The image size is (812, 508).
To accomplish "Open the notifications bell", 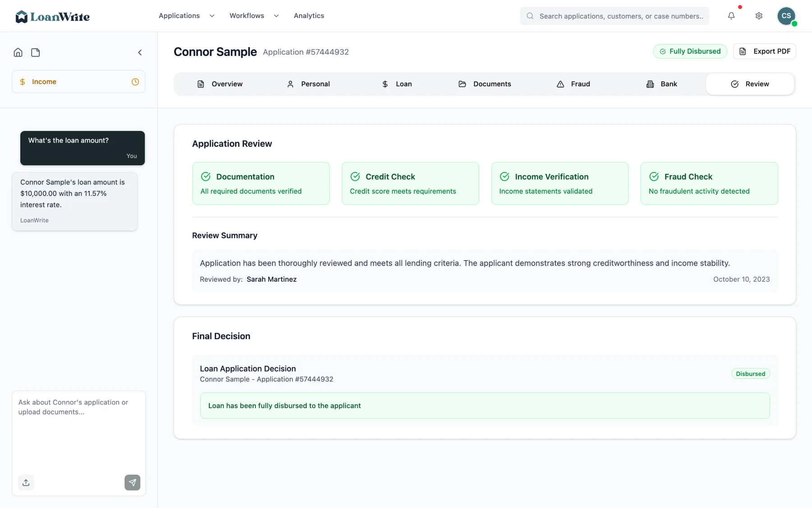I will pyautogui.click(x=731, y=16).
